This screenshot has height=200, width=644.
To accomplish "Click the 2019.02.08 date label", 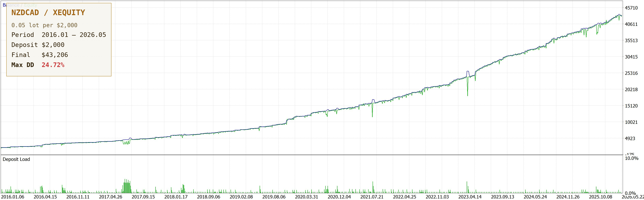I will pos(241,197).
